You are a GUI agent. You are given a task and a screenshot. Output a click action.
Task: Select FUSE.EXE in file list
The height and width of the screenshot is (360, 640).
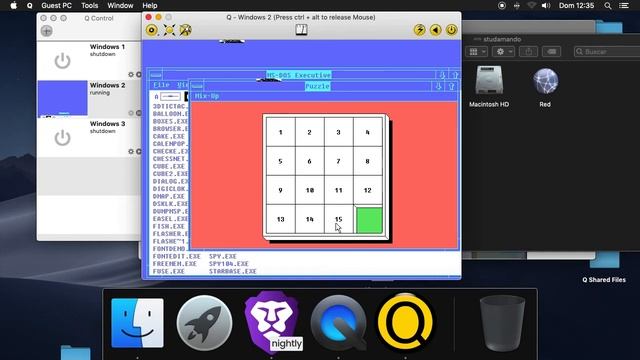tap(169, 271)
